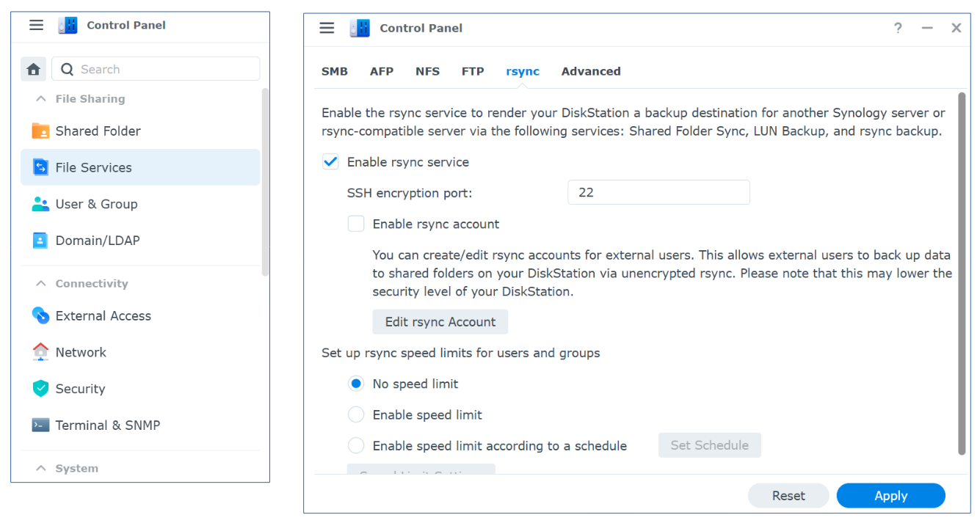Screen dimensions: 980x523
Task: Open Shared Folder icon in sidebar
Action: (x=40, y=131)
